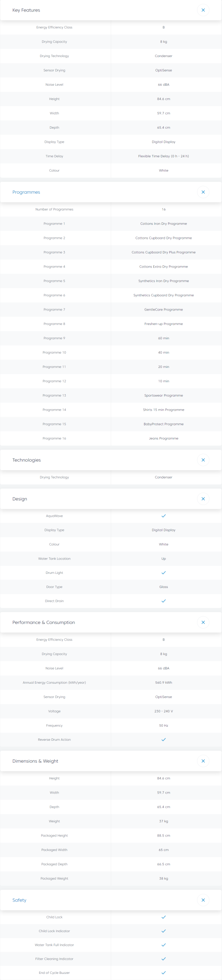Click the Cottons Extra Dry Programme text
This screenshot has width=222, height=980.
(x=164, y=266)
